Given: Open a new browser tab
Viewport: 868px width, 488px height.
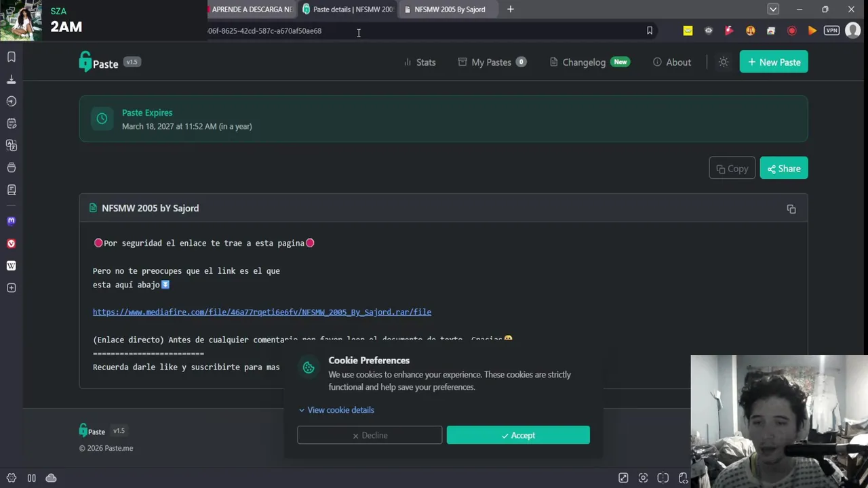Looking at the screenshot, I should tap(510, 9).
